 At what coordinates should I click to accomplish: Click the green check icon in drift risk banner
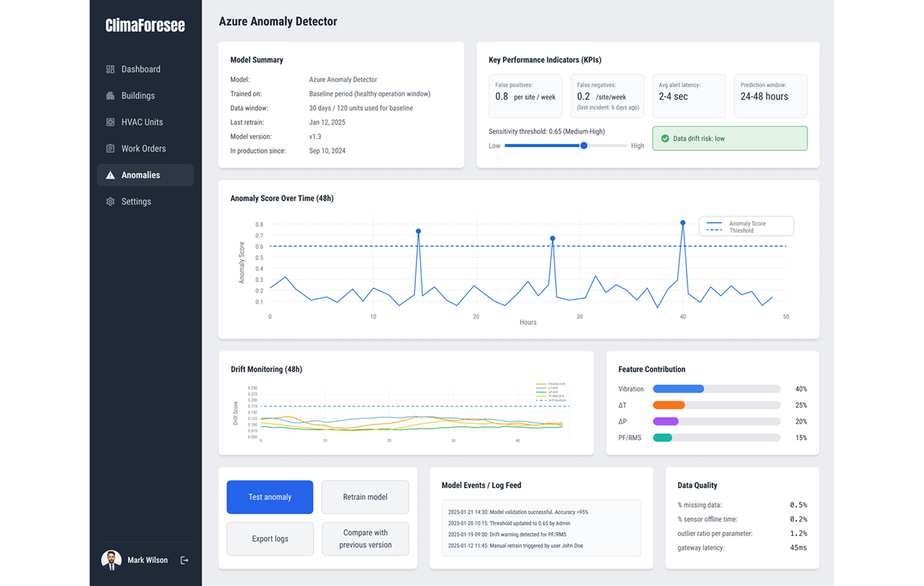(665, 139)
